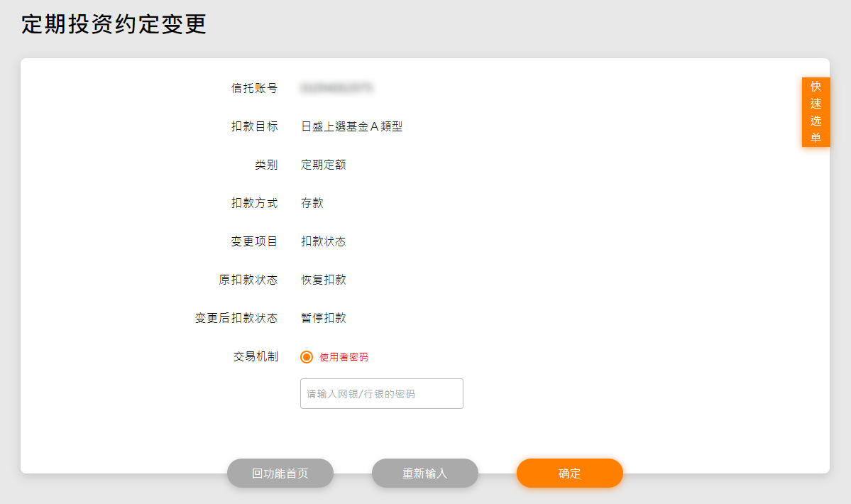This screenshot has width=851, height=504.
Task: Click the 定期定额 category value
Action: 324,165
